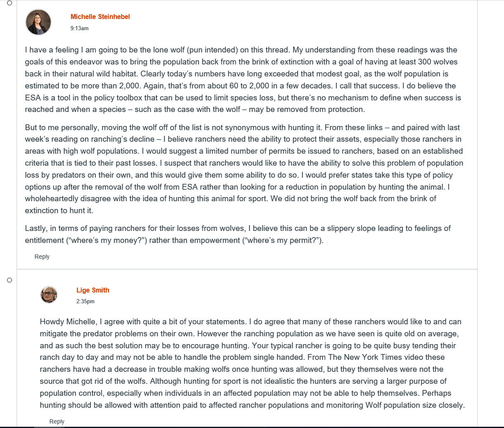Open Michelle Steinhebel's profile avatar
This screenshot has width=504, height=428.
(x=38, y=22)
